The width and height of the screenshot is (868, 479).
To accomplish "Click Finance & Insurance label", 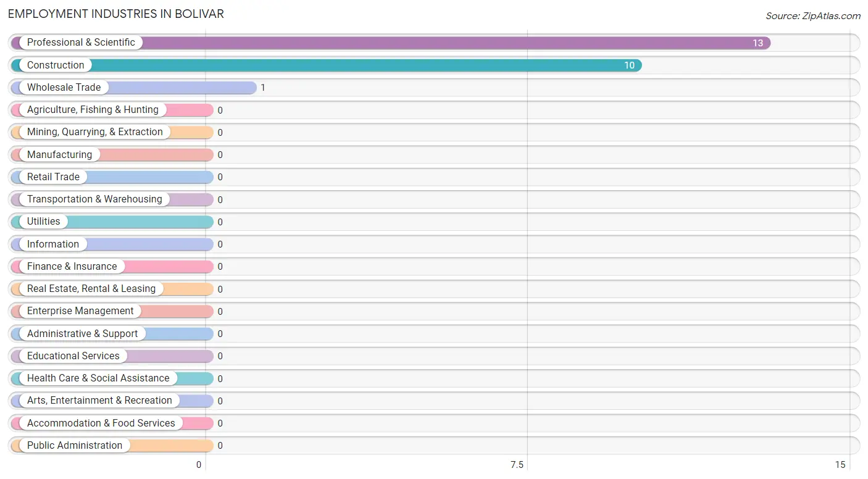I will (72, 266).
